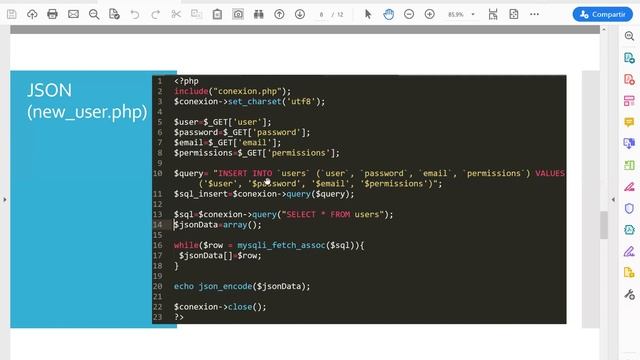Screen dimensions: 640x360
Task: Click the while mysqli_fetch_assoc line
Action: (x=269, y=245)
